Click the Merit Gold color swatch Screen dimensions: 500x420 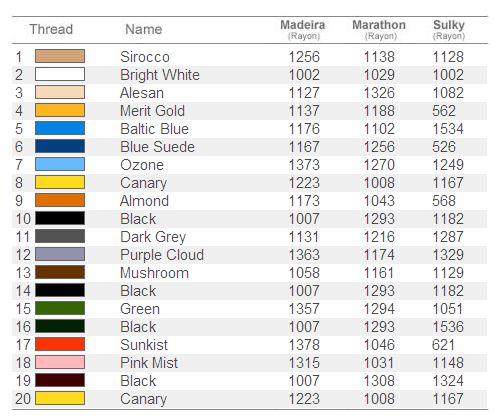point(60,110)
